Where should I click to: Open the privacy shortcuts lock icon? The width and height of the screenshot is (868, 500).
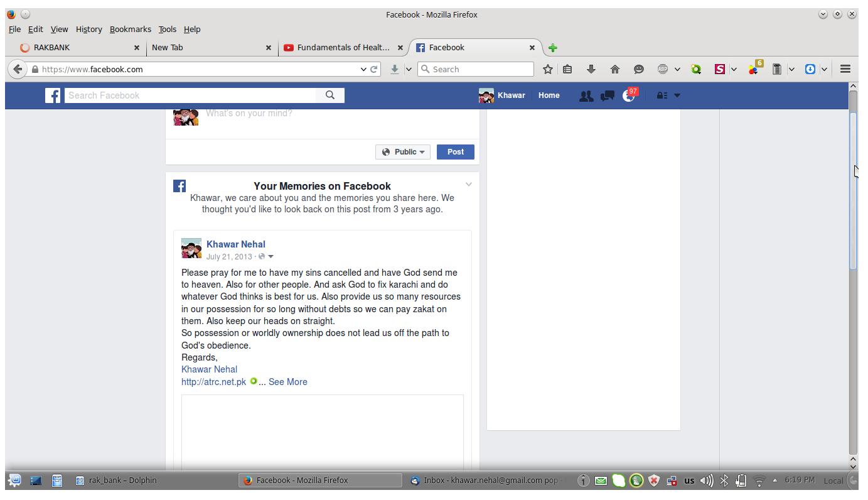[x=662, y=95]
